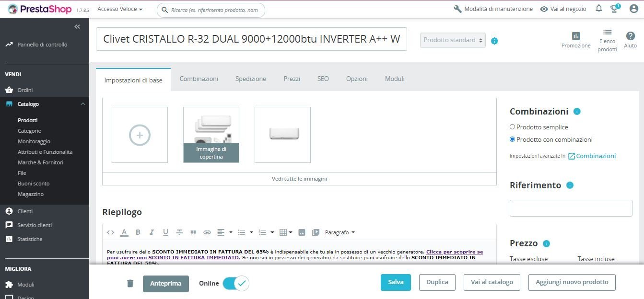Click Aggiungi nuovo prodotto button
This screenshot has width=644, height=299.
[x=572, y=282]
